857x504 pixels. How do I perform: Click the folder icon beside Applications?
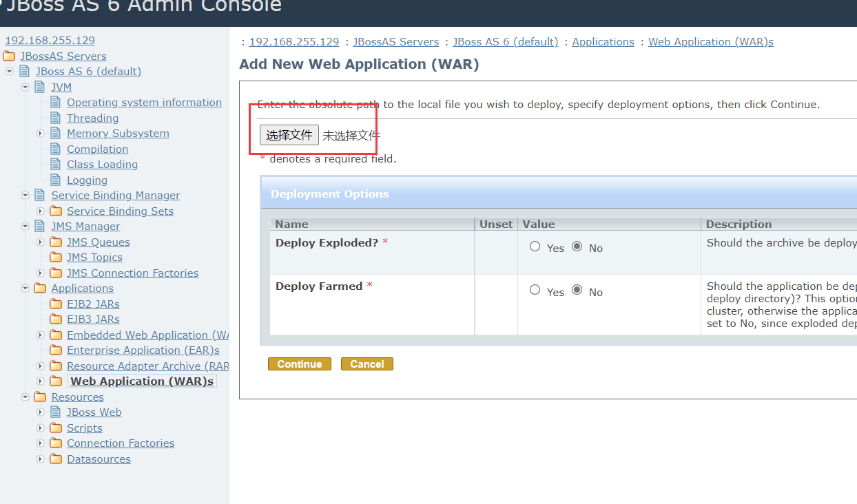pyautogui.click(x=40, y=288)
